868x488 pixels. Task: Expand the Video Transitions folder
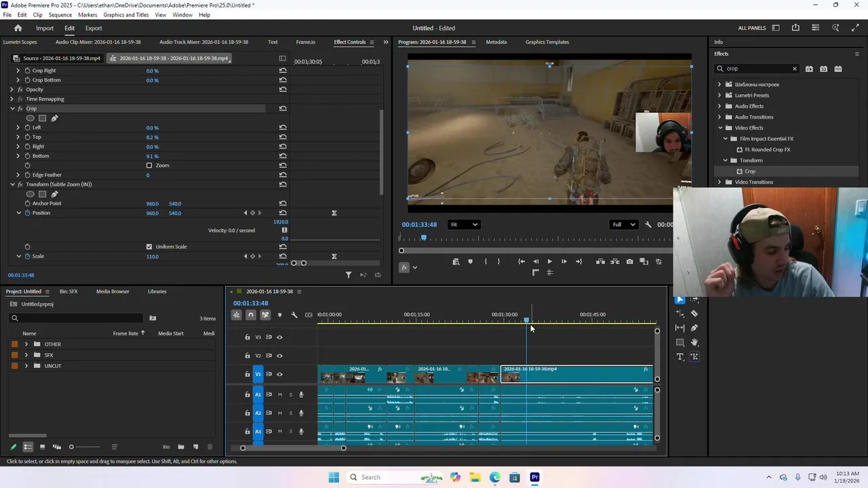[x=719, y=182]
